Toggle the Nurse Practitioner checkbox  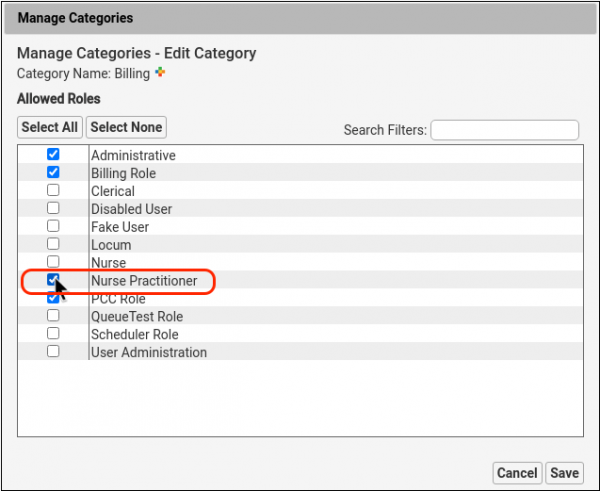tap(53, 280)
